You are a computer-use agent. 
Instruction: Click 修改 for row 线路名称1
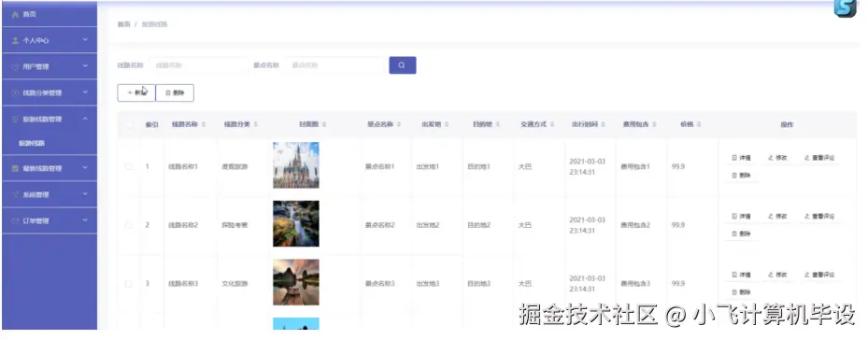(x=777, y=158)
